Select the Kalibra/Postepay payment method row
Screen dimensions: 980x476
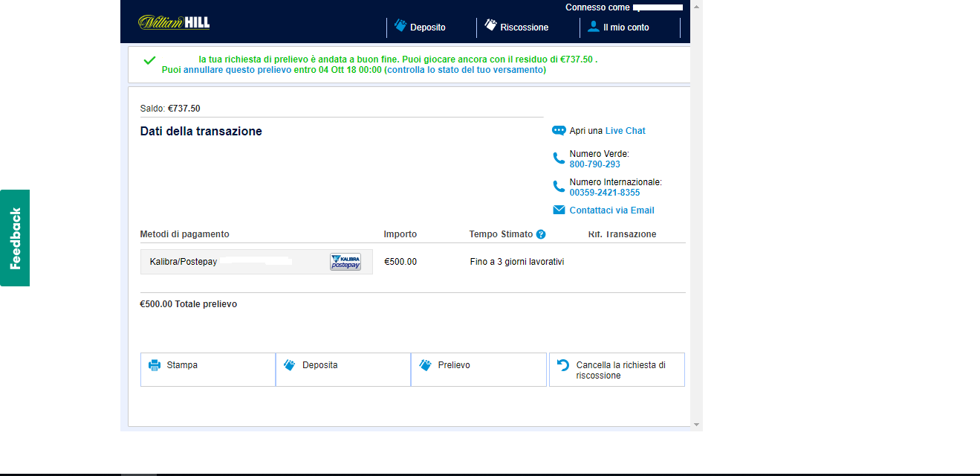coord(256,262)
